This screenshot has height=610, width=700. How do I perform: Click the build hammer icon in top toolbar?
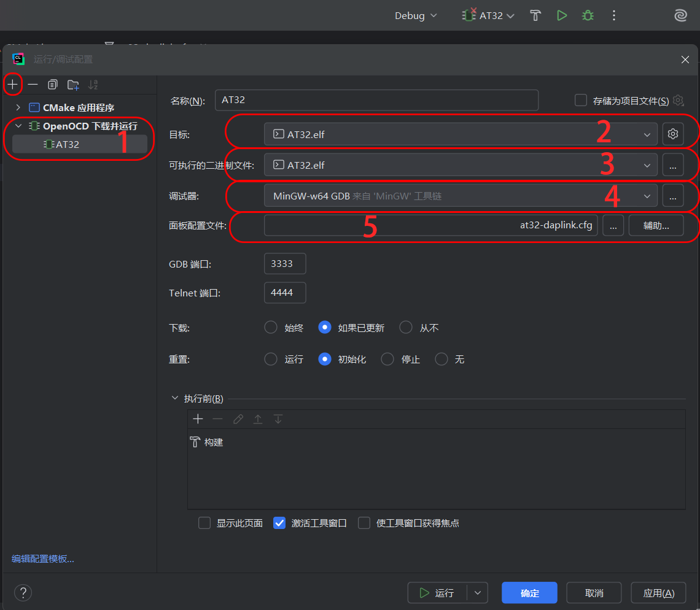point(535,16)
